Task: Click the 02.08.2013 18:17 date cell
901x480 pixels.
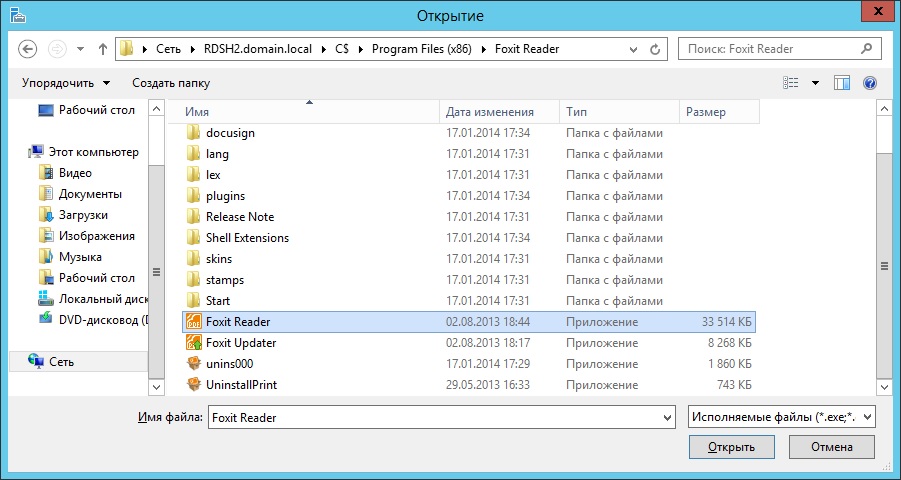Action: (x=488, y=343)
